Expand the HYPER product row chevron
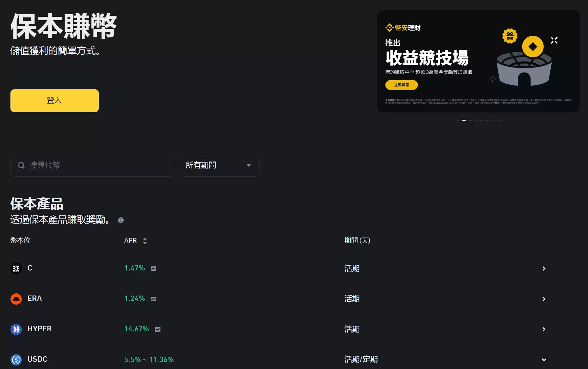 pos(544,329)
